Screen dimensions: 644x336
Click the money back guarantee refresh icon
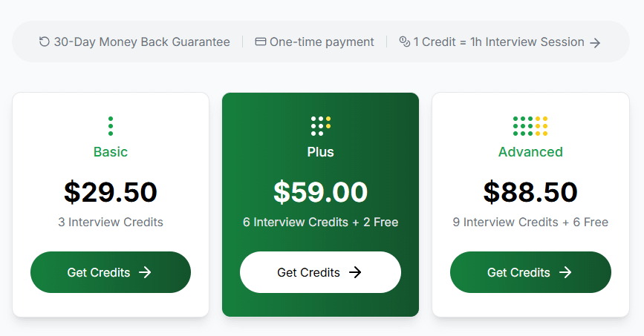pyautogui.click(x=45, y=42)
